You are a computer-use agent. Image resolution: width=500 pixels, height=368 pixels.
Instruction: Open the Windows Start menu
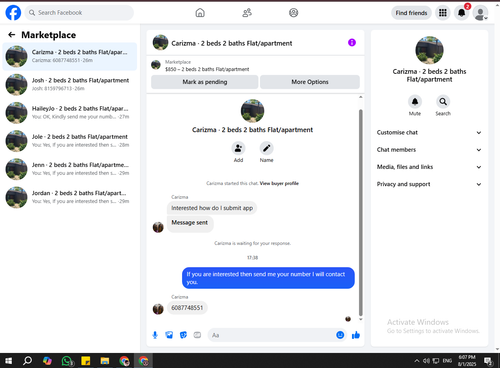[x=8, y=361]
